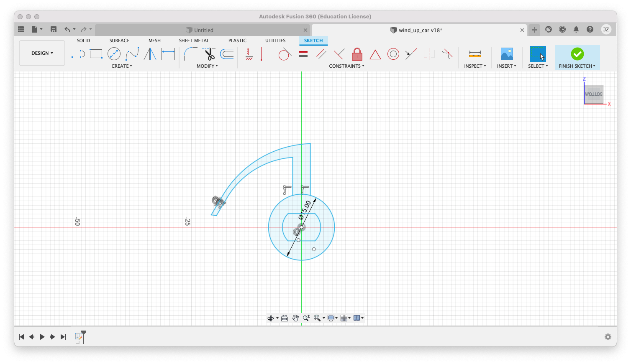Open the data panel grid icon
This screenshot has width=631, height=364.
coord(21,29)
